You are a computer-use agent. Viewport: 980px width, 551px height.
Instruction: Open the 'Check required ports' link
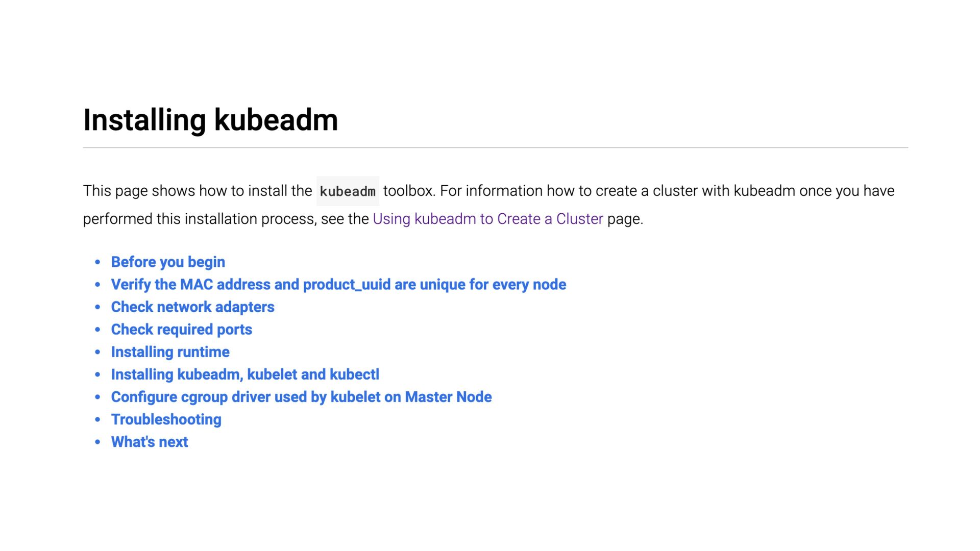pos(182,329)
